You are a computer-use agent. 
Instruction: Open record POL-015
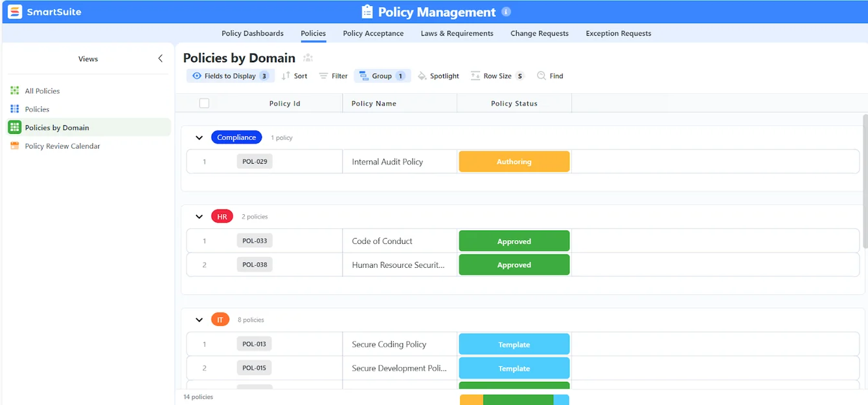[255, 368]
